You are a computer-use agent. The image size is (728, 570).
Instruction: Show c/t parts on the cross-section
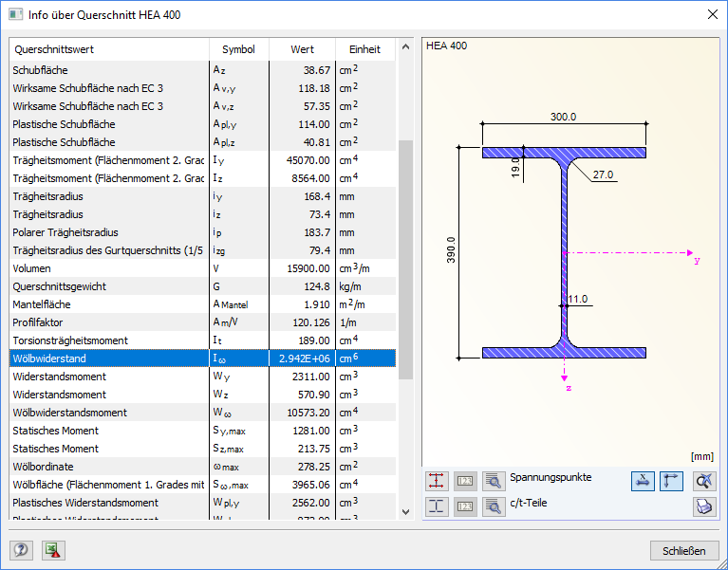437,506
